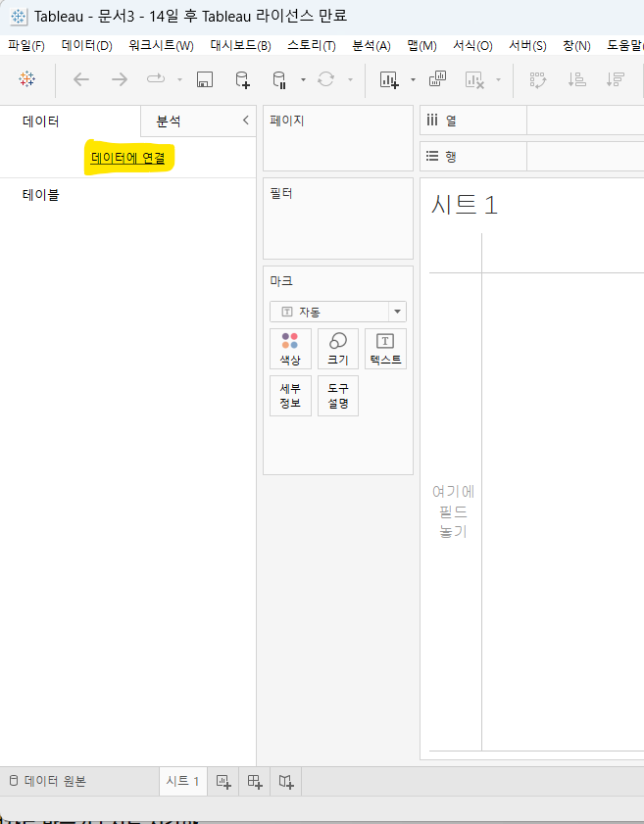Open dropdown next to pause auto updates
Image resolution: width=644 pixels, height=824 pixels.
[303, 80]
